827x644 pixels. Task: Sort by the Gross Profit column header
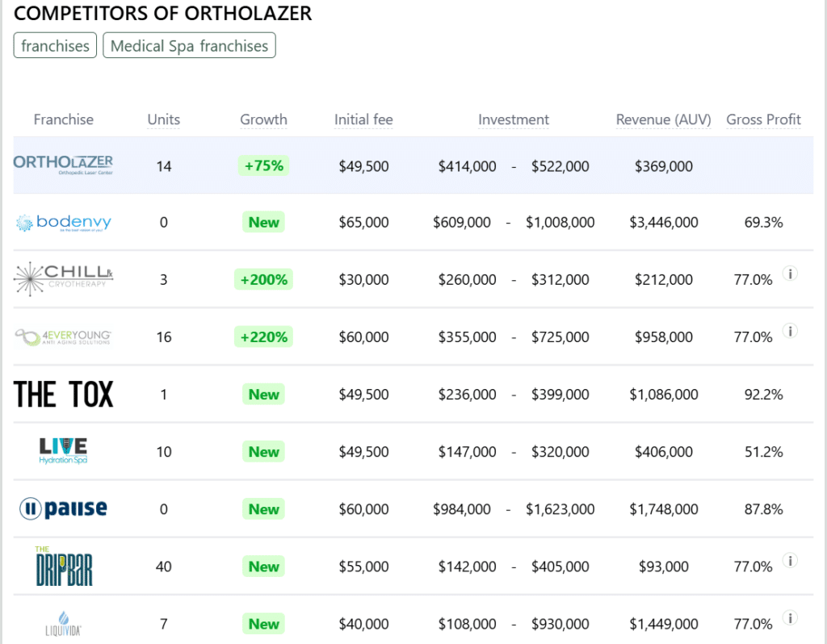pos(763,119)
